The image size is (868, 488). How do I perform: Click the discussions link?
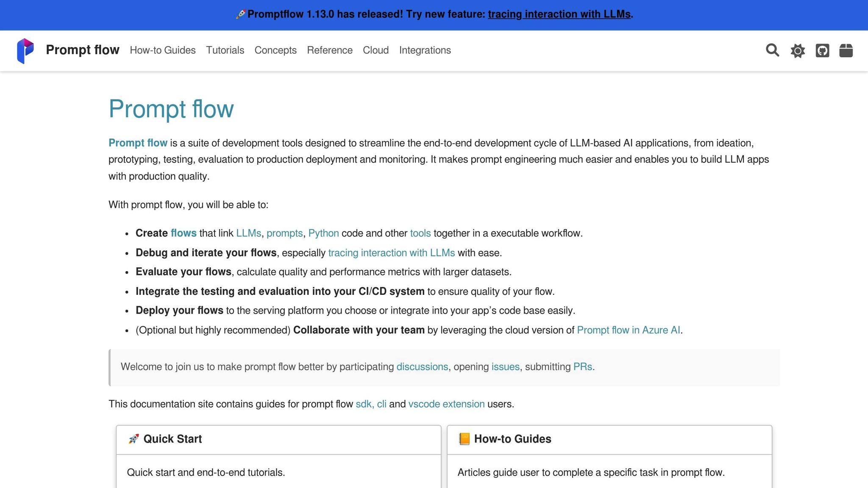coord(422,367)
